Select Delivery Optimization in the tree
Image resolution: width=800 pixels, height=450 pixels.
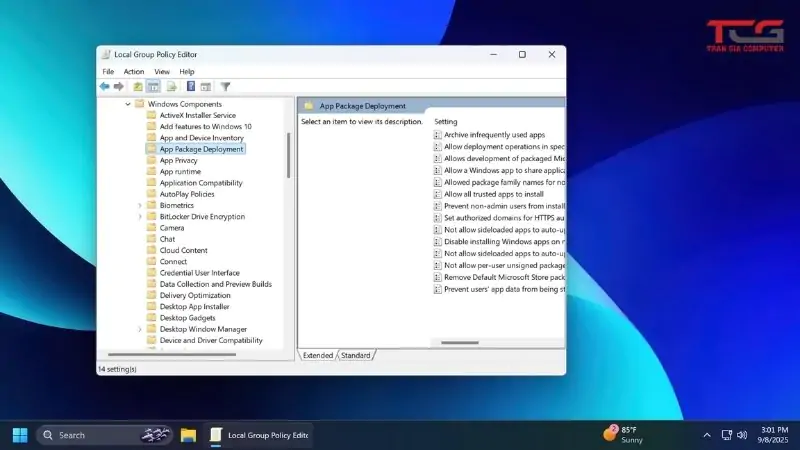(195, 295)
